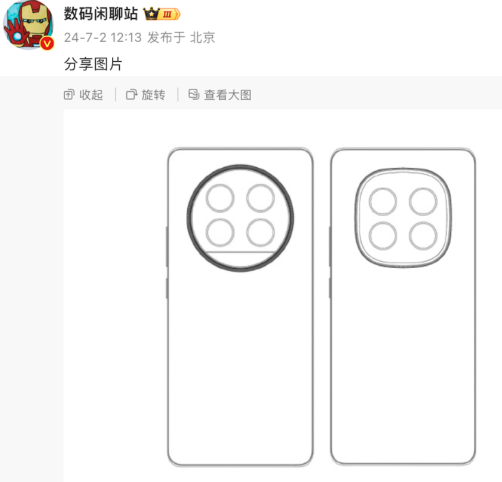
Task: Open the 数码闲聊站 username link
Action: pos(101,14)
